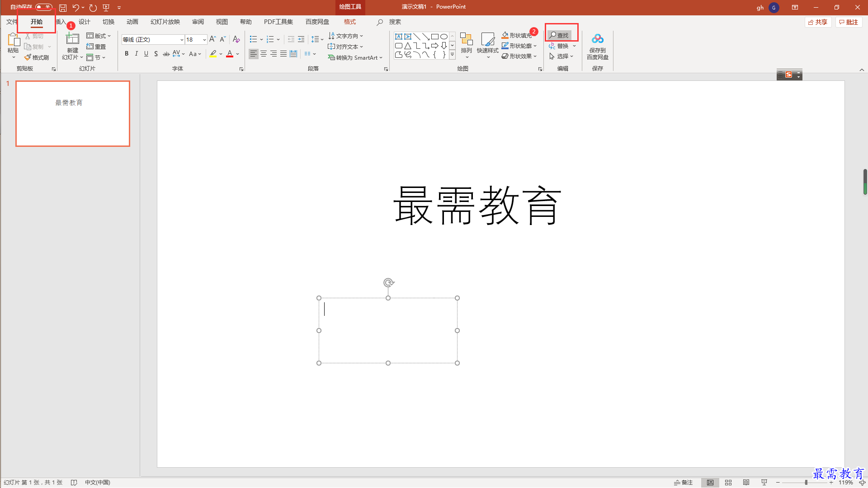
Task: Open the font name dropdown
Action: tap(182, 40)
